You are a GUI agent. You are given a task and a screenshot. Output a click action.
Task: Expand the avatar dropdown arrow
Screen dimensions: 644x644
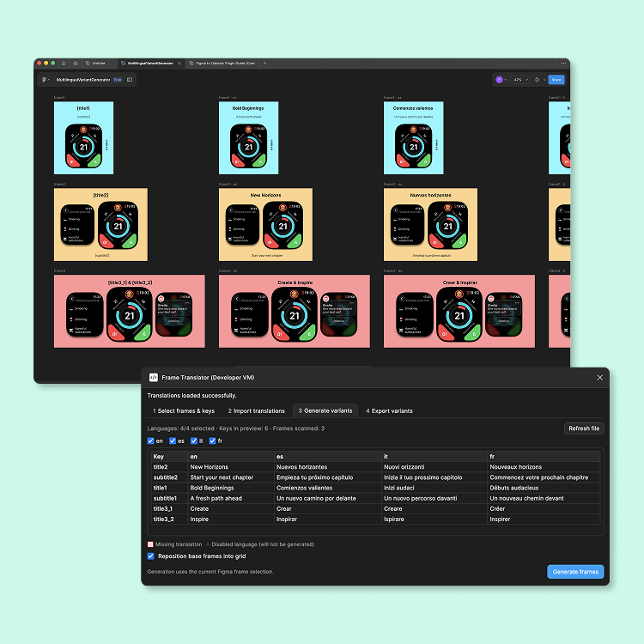click(x=507, y=80)
